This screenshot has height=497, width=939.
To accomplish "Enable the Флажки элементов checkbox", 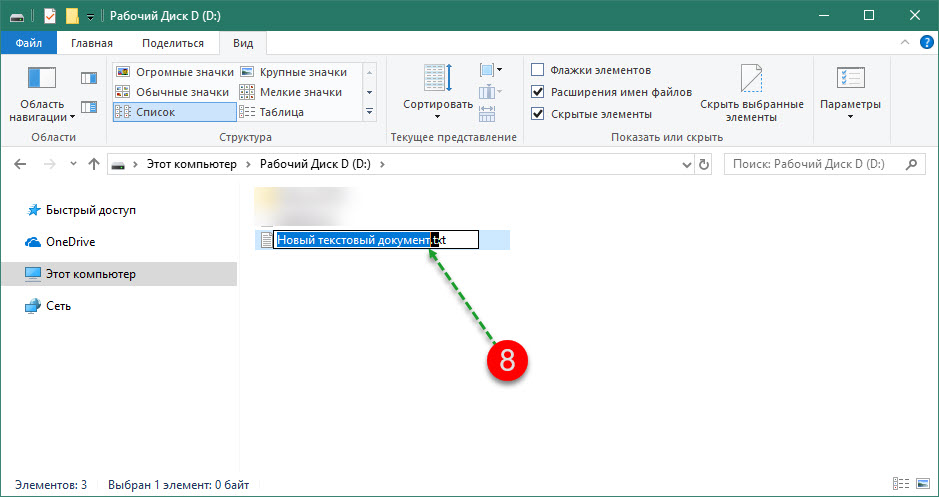I will point(538,70).
